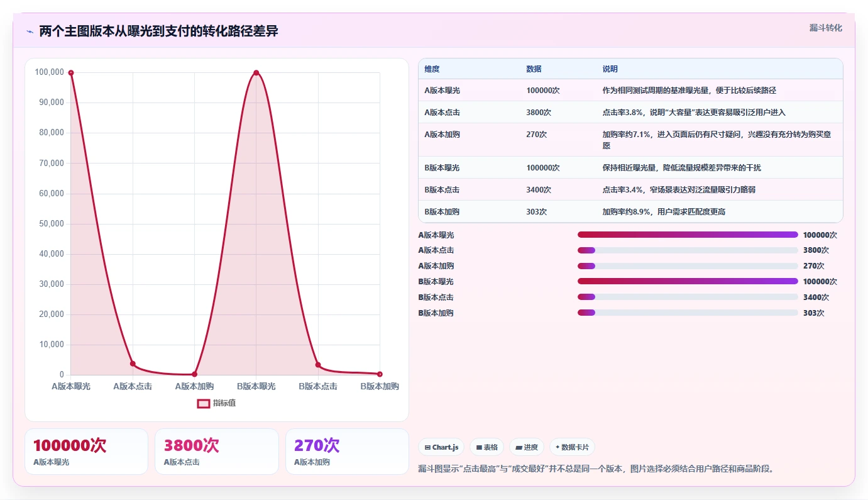Image resolution: width=868 pixels, height=500 pixels.
Task: Click the A版本点击 data point on chart
Action: 133,364
